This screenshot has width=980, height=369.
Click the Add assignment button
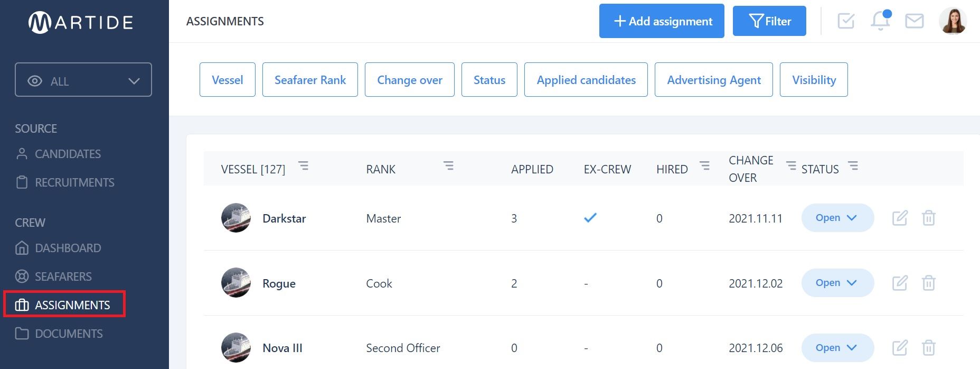pos(662,21)
